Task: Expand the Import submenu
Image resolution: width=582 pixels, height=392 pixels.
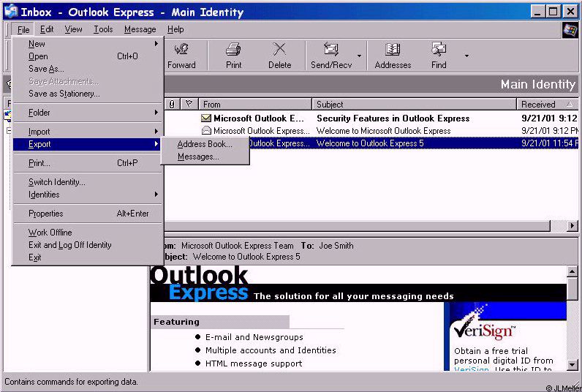Action: (87, 132)
